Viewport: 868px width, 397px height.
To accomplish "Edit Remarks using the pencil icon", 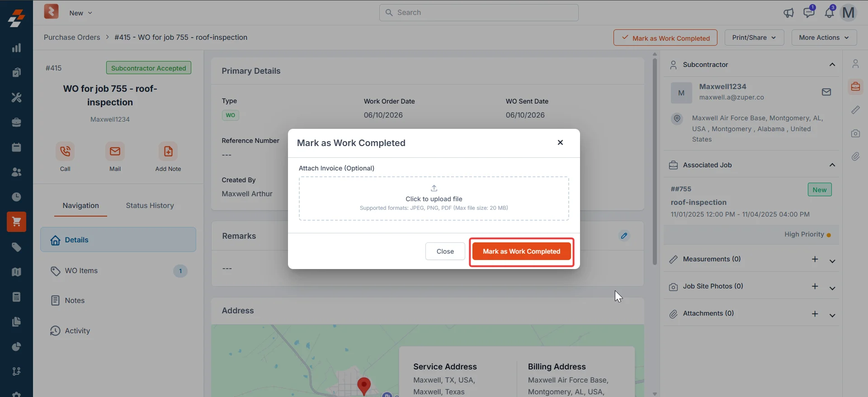I will 624,236.
